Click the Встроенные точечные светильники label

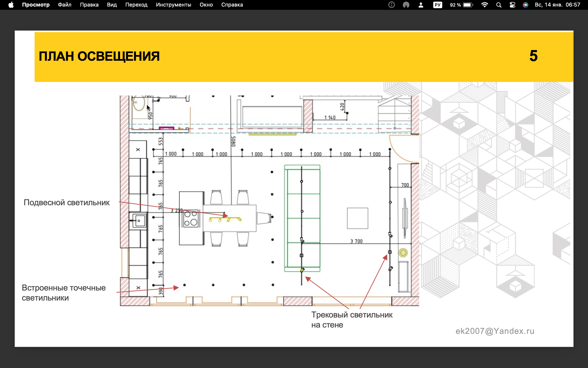point(64,293)
